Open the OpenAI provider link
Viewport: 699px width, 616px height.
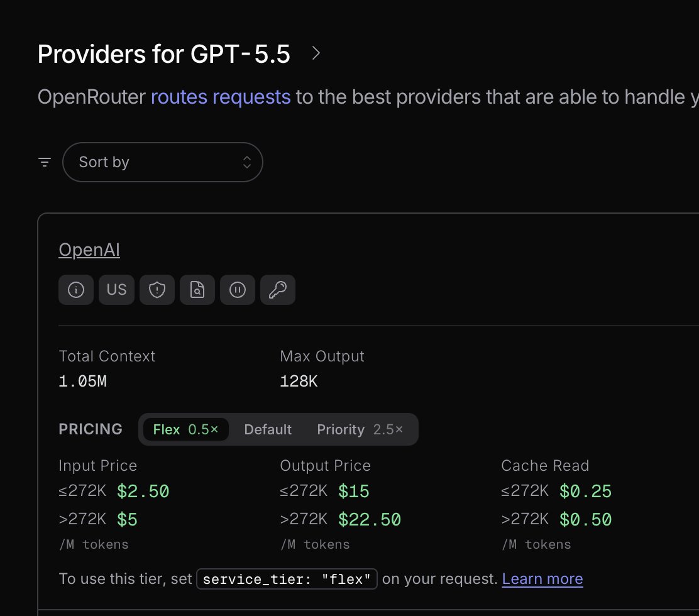tap(89, 250)
